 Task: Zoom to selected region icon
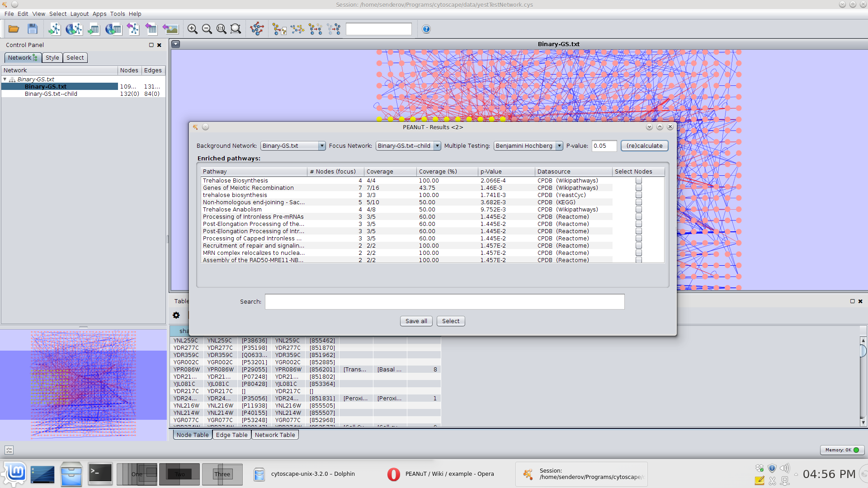point(236,29)
